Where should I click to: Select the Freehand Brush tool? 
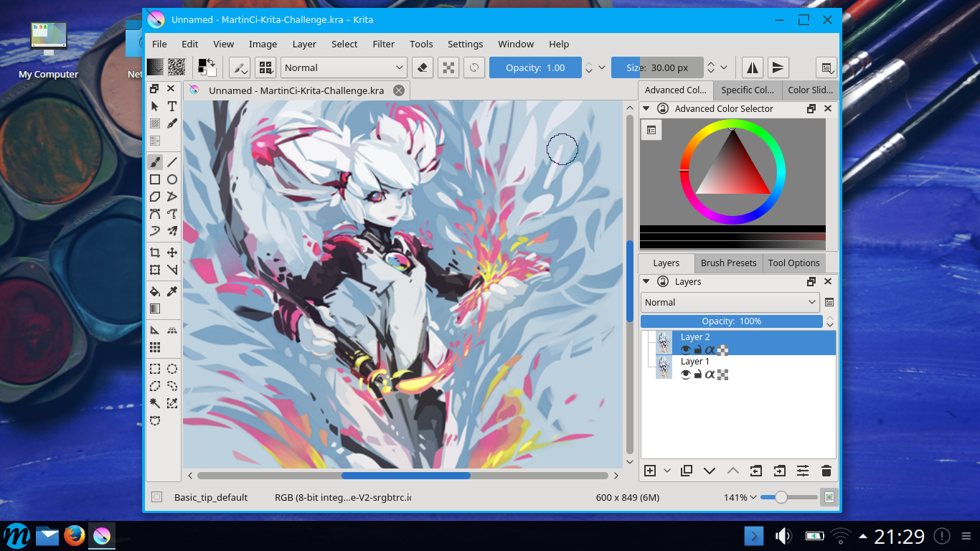[x=155, y=162]
